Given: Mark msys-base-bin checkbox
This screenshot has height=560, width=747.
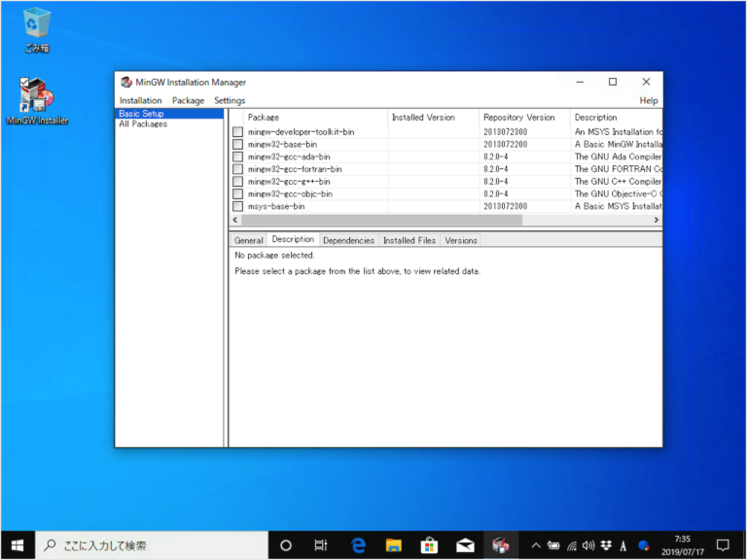Looking at the screenshot, I should coord(237,206).
